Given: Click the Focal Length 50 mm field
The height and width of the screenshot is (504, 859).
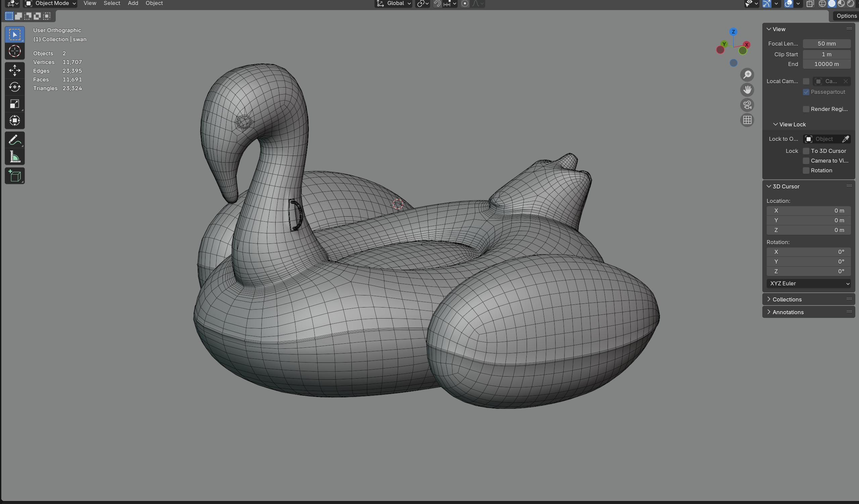Looking at the screenshot, I should pyautogui.click(x=827, y=44).
